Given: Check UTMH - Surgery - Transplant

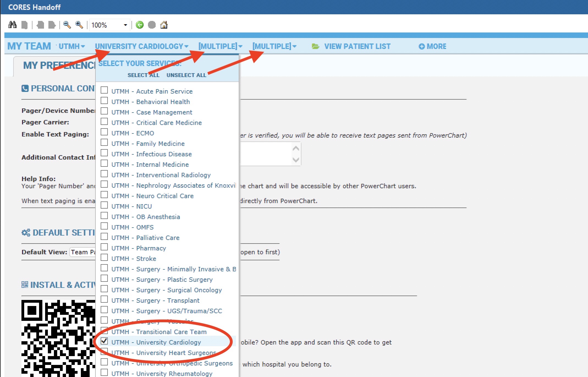Looking at the screenshot, I should [104, 299].
